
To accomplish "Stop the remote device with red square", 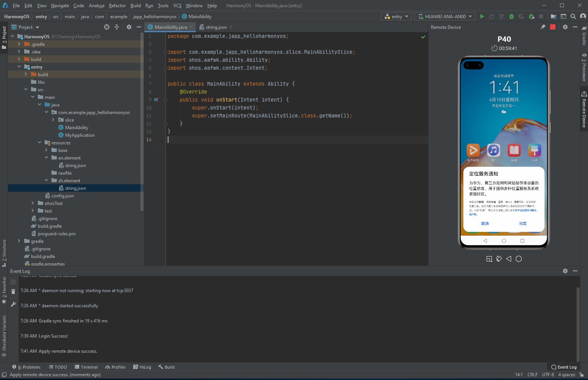I will click(x=553, y=27).
